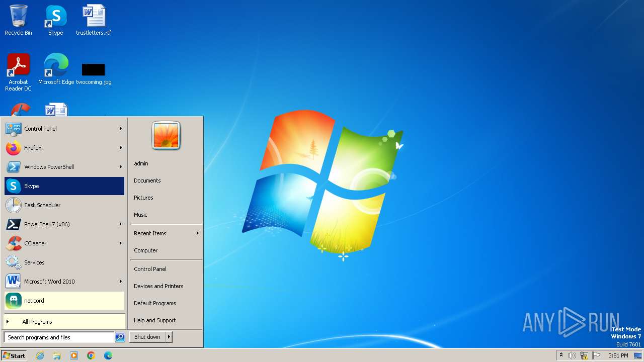
Task: Launch Acrobat Reader DC desktop icon
Action: [18, 72]
